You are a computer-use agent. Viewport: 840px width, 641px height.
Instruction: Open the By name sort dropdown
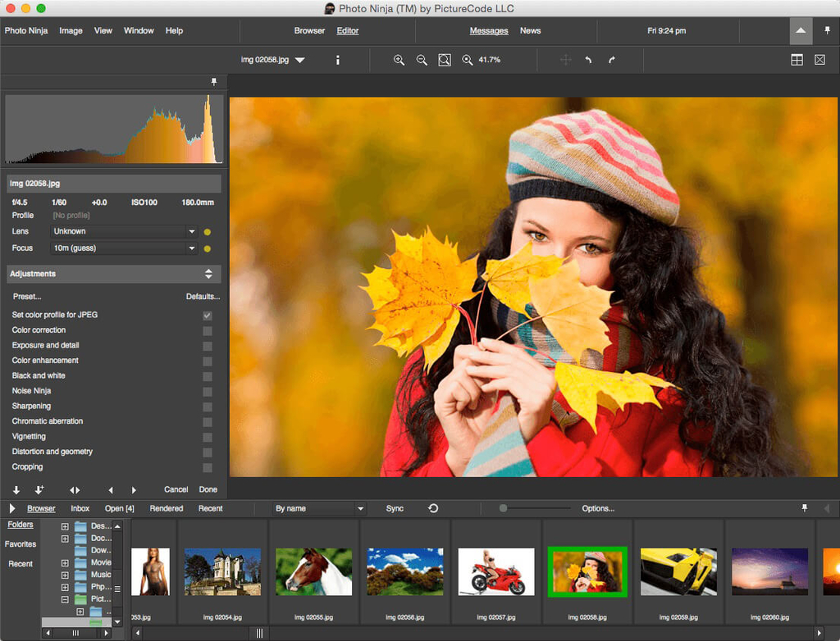319,508
